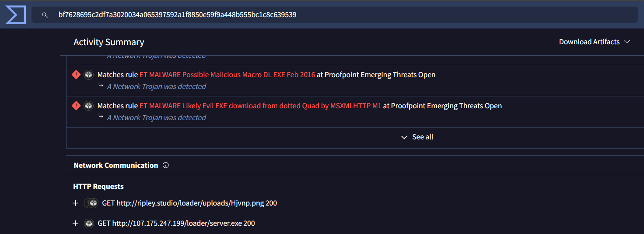Click info icon next to Network Communication
The image size is (644, 234).
[x=165, y=165]
